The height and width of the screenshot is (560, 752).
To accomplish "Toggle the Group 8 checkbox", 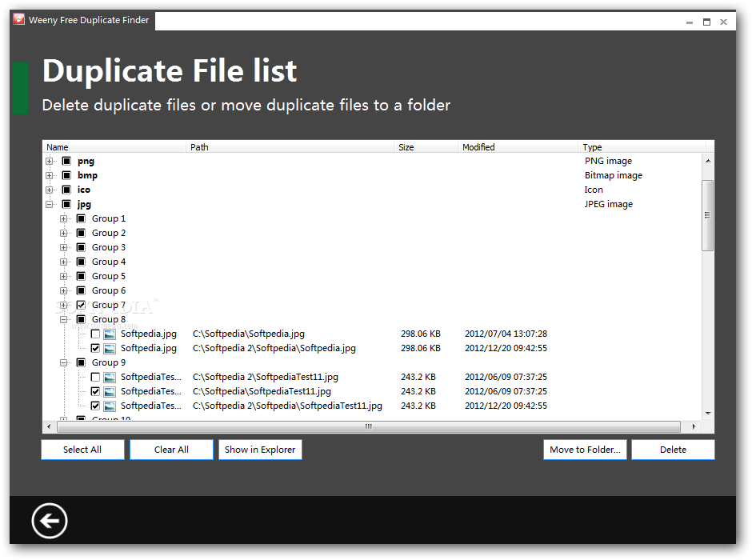I will pos(81,319).
